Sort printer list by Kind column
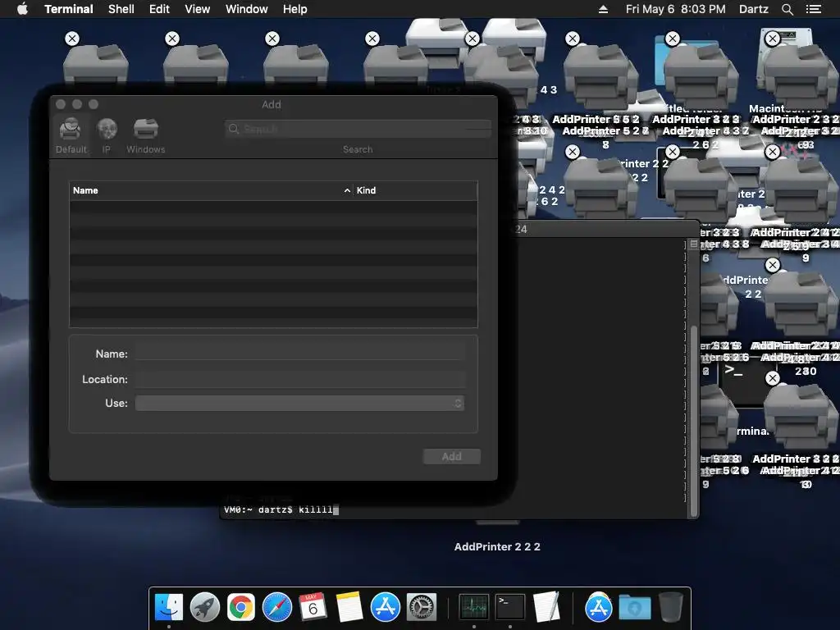The height and width of the screenshot is (630, 840). (x=415, y=190)
